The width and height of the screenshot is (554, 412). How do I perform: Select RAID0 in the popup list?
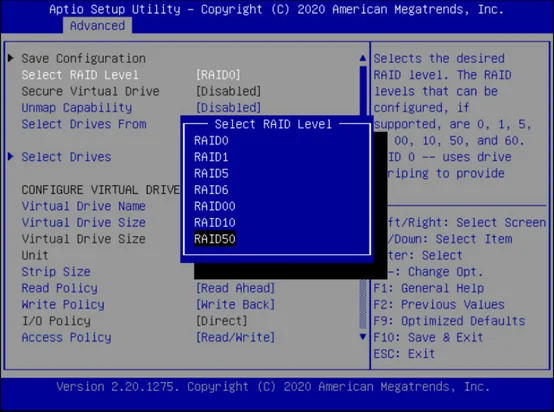211,141
